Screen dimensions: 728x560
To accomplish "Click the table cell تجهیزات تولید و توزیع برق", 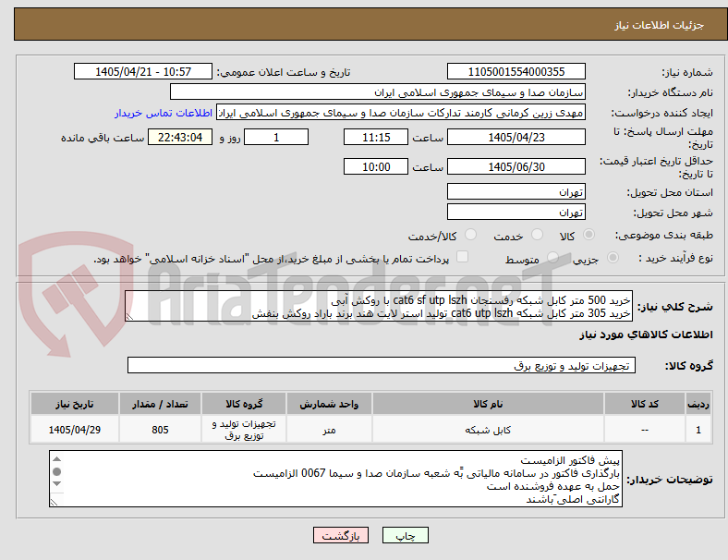I will [244, 430].
